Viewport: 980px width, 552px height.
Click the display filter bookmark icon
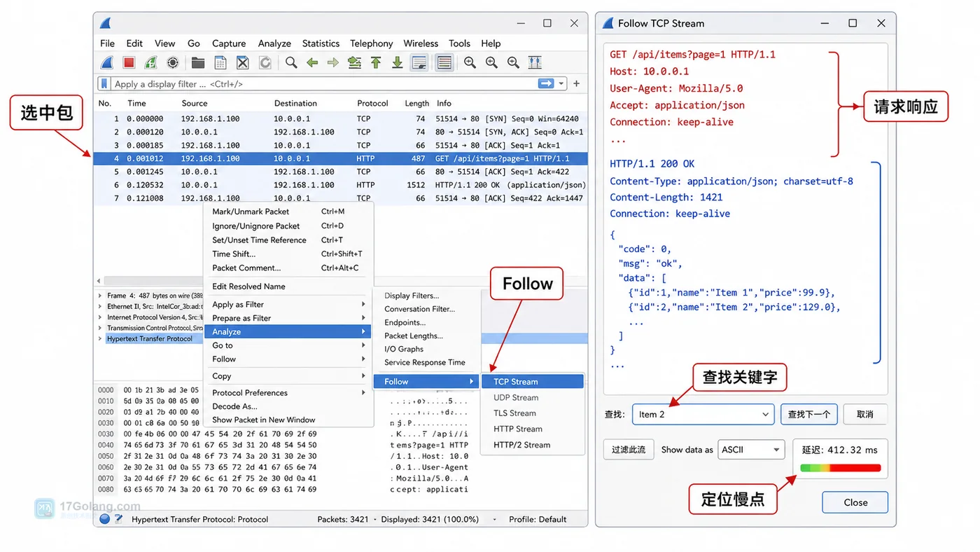(104, 83)
